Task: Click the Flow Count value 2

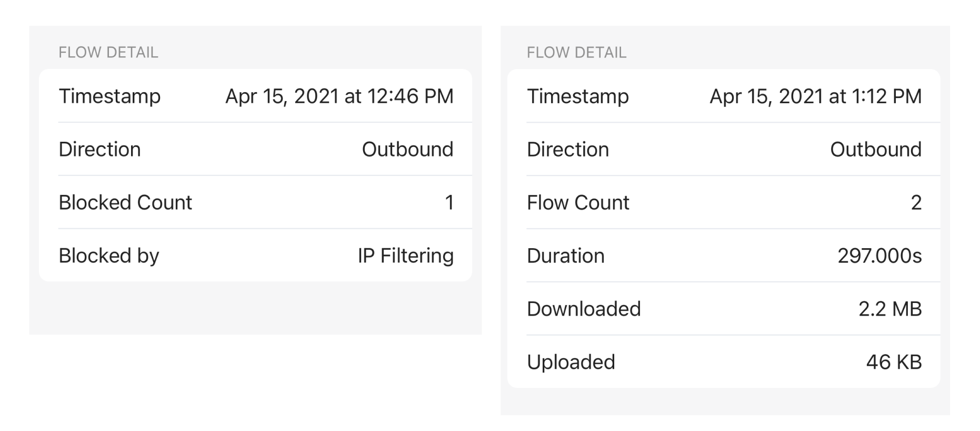Action: point(916,203)
